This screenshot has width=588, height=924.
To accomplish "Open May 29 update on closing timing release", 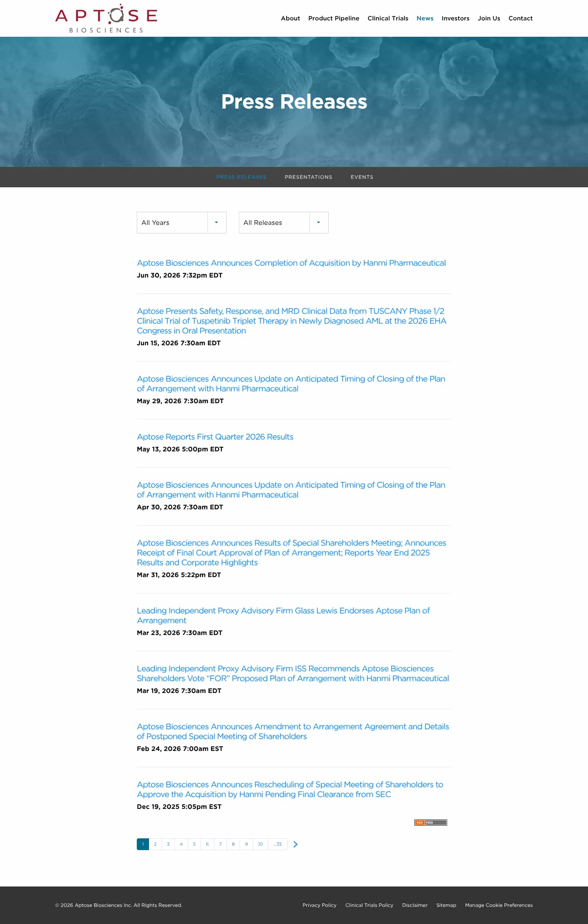I will tap(291, 384).
